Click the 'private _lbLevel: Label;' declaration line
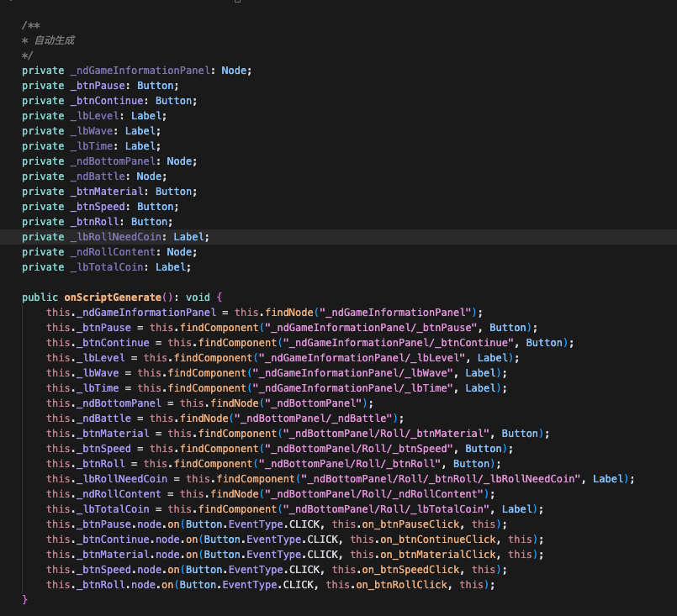 pyautogui.click(x=94, y=116)
